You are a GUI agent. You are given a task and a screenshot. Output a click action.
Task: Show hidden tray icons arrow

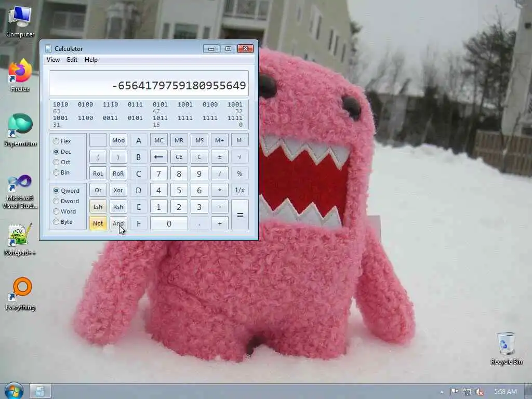click(x=442, y=392)
